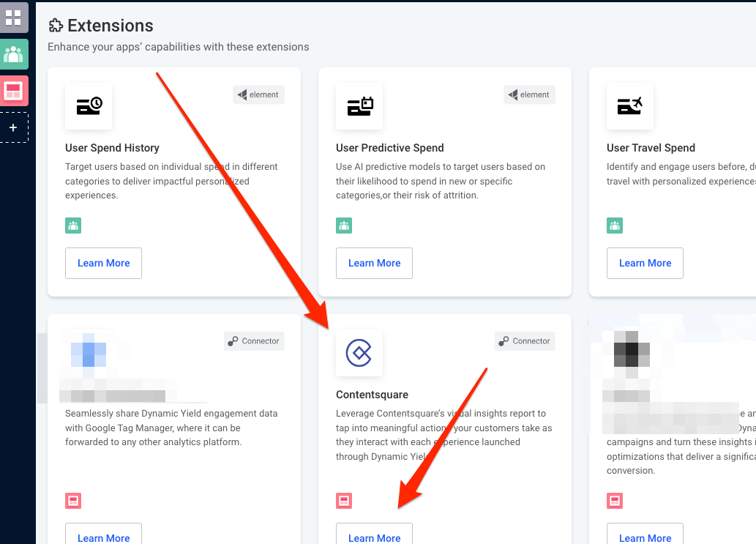Click the Extensions puzzle icon in header
756x544 pixels.
click(x=56, y=26)
